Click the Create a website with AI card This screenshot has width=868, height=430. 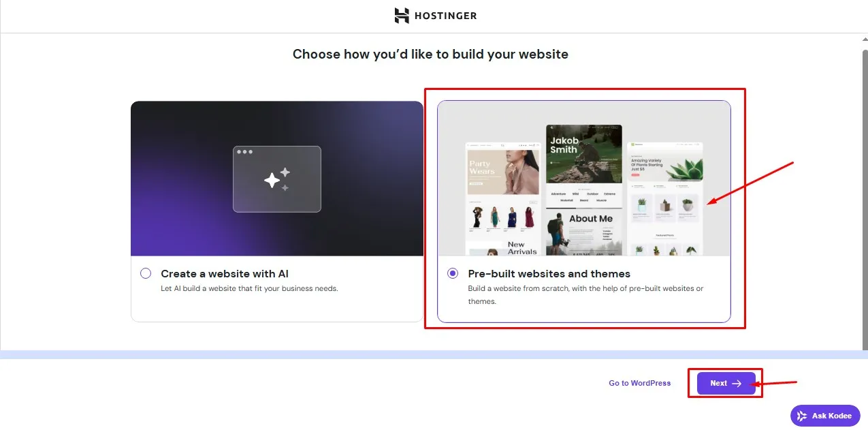(276, 211)
